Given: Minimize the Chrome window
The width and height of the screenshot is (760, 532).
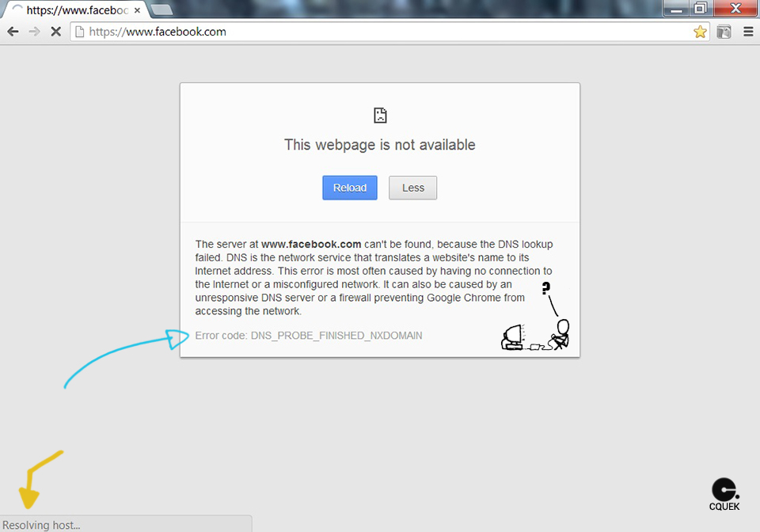Looking at the screenshot, I should point(676,8).
